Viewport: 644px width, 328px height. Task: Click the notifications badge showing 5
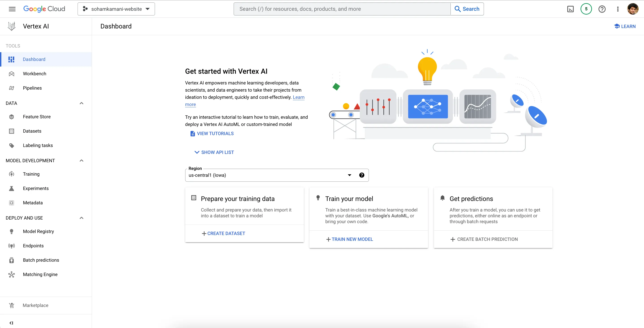pos(586,9)
